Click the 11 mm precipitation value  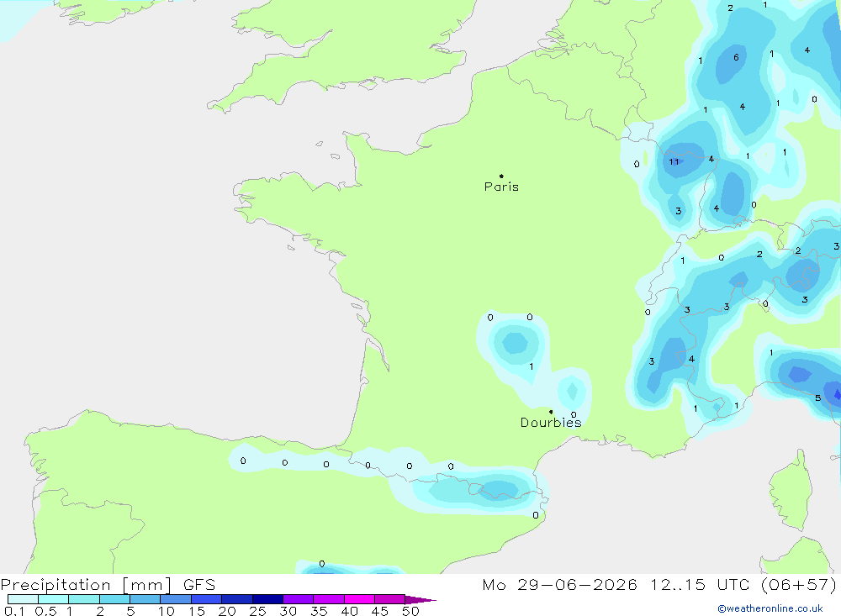(674, 161)
